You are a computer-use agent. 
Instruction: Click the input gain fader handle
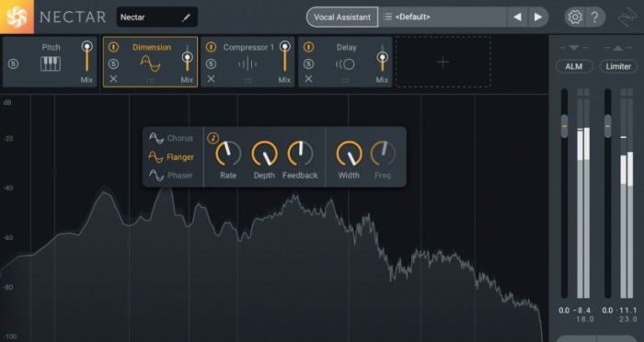pos(564,126)
